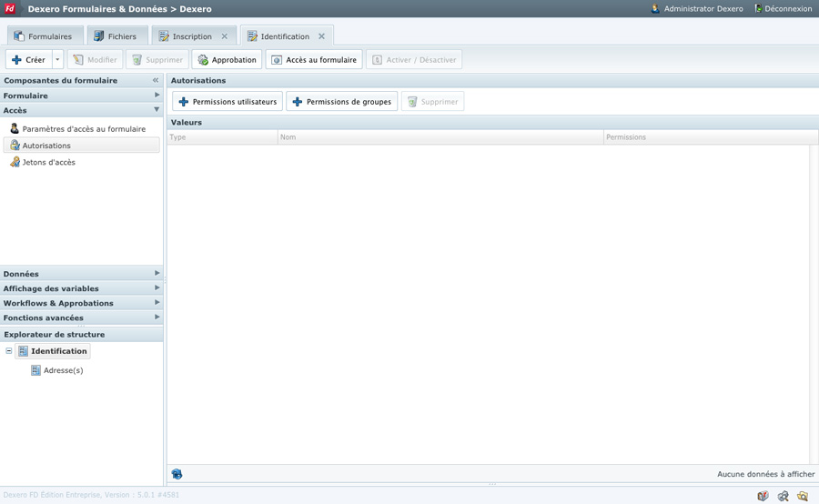
Task: Open the Créer dropdown arrow
Action: [57, 60]
